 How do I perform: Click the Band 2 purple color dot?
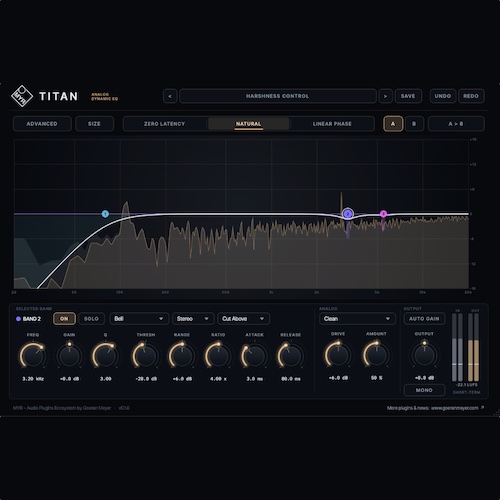point(18,319)
